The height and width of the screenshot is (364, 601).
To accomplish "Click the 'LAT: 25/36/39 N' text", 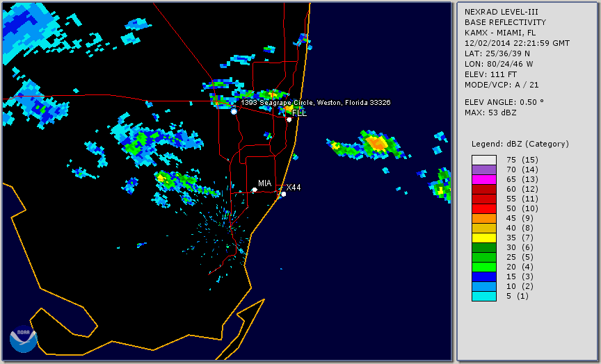I will click(497, 53).
